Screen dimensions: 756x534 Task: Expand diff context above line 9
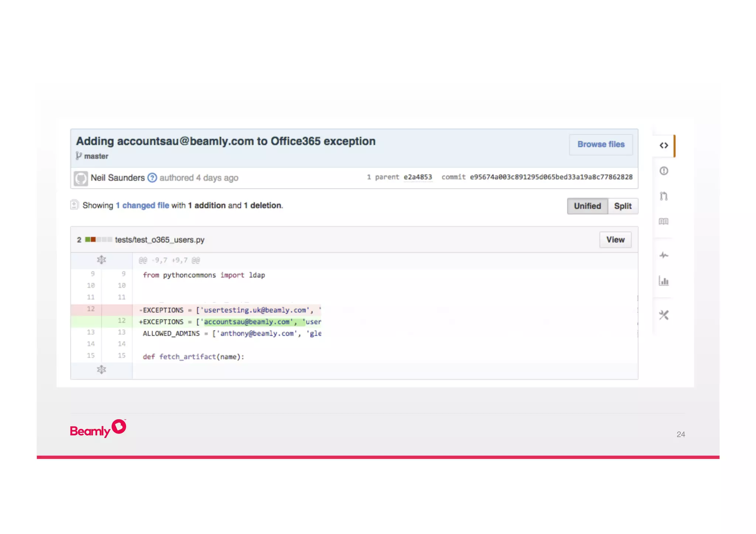[x=102, y=260]
